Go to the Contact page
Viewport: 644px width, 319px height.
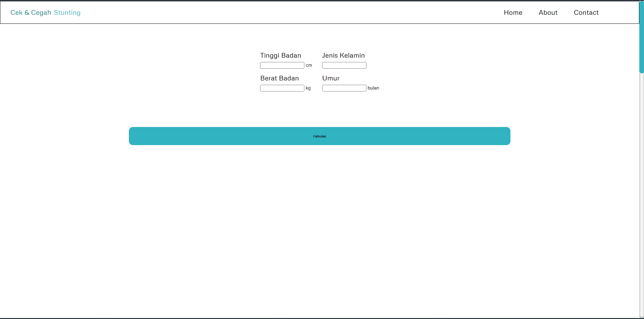click(x=586, y=13)
